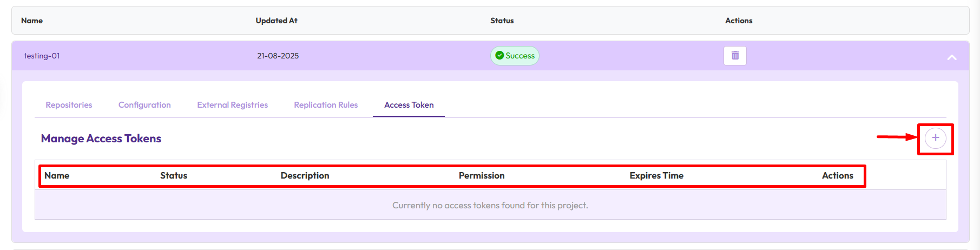Click the Permission column header

pyautogui.click(x=482, y=176)
